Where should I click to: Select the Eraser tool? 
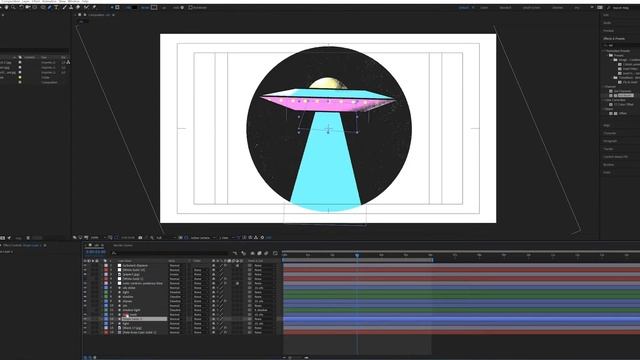(x=78, y=7)
